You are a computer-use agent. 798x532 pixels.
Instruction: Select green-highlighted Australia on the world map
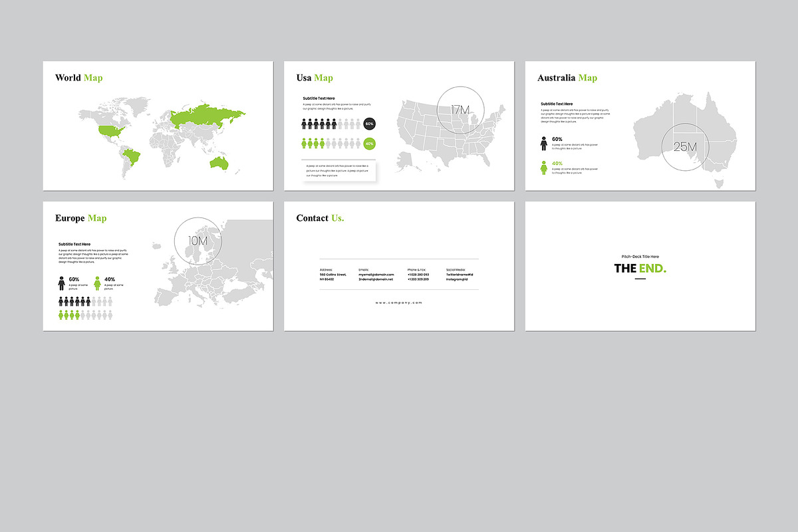(219, 163)
